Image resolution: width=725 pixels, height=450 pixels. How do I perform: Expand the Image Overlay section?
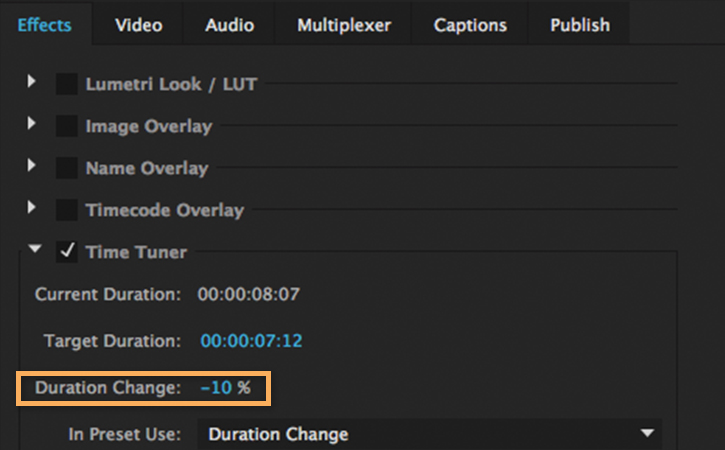point(32,124)
